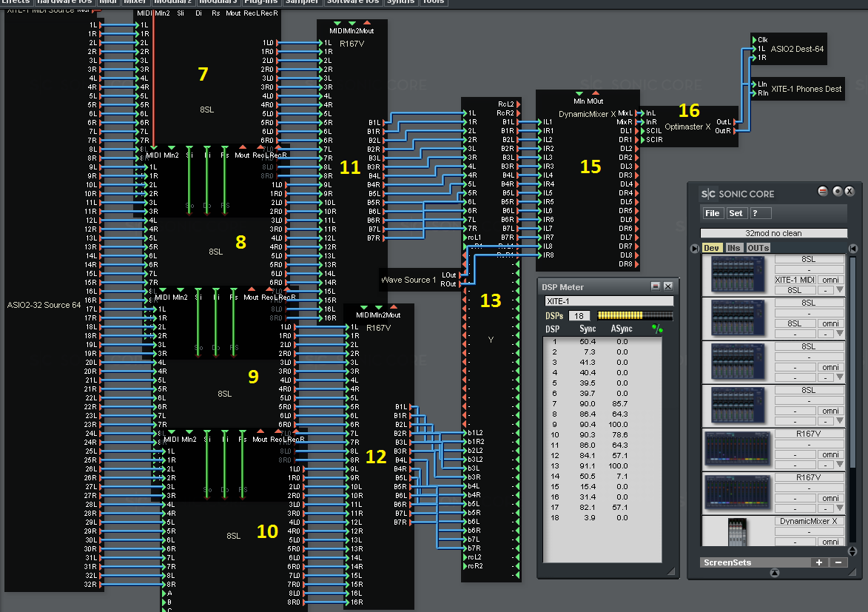Click 32R output port of ASIO2-32 Source 64

[x=100, y=585]
